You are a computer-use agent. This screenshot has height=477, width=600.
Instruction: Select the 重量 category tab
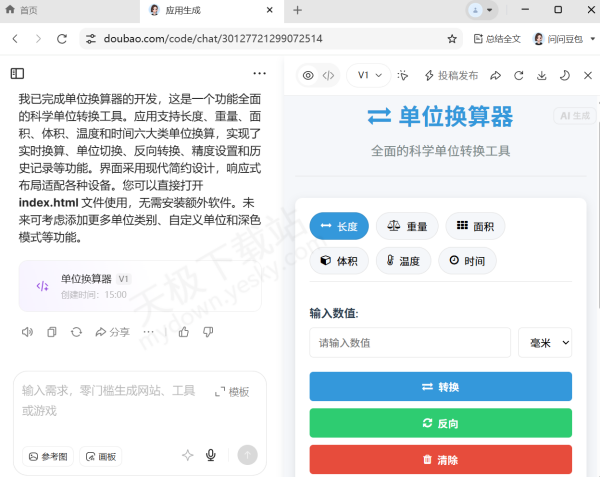coord(407,226)
